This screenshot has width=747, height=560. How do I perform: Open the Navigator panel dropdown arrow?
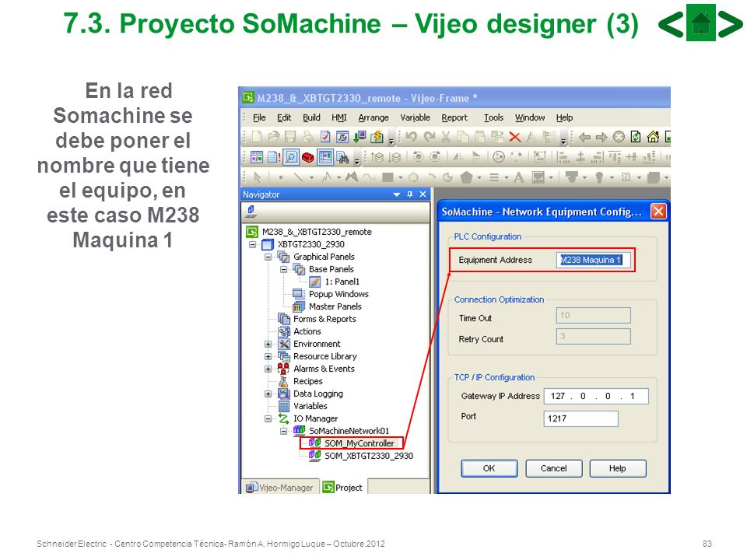[396, 194]
